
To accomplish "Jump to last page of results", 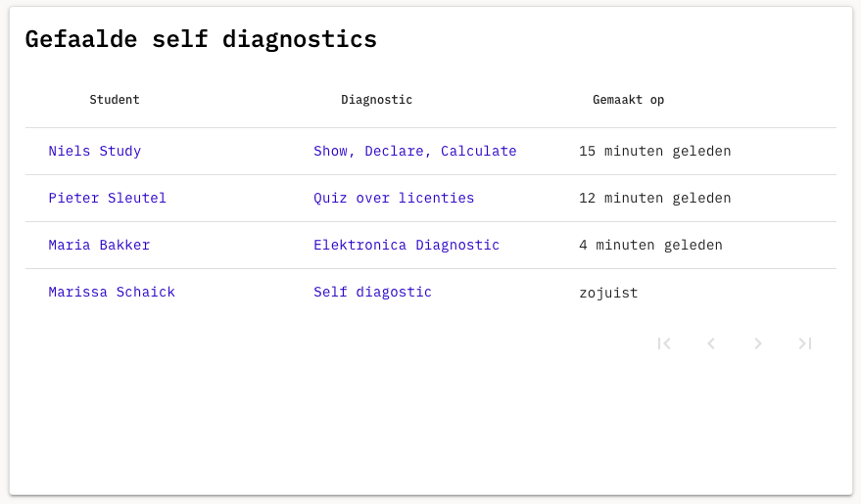I will [x=805, y=344].
